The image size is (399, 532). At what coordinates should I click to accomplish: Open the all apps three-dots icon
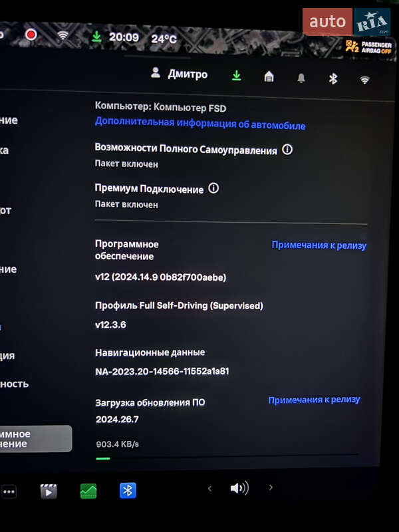pos(9,491)
